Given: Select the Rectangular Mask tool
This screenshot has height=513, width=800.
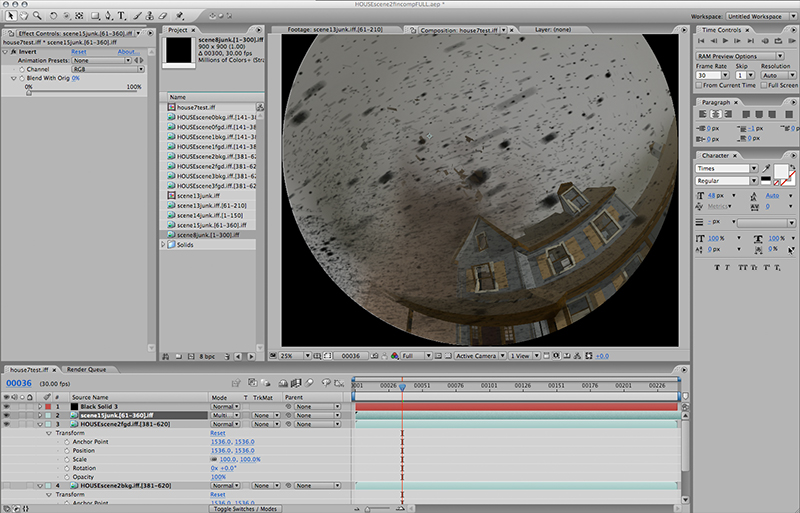Looking at the screenshot, I should click(x=95, y=16).
